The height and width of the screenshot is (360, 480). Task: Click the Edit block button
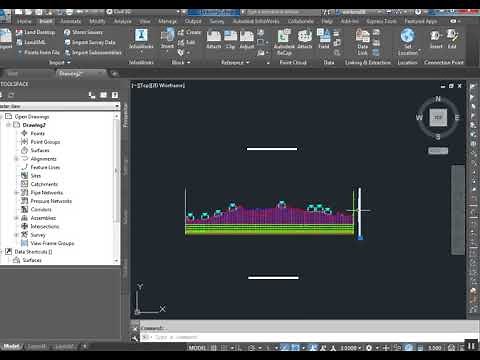click(x=187, y=42)
